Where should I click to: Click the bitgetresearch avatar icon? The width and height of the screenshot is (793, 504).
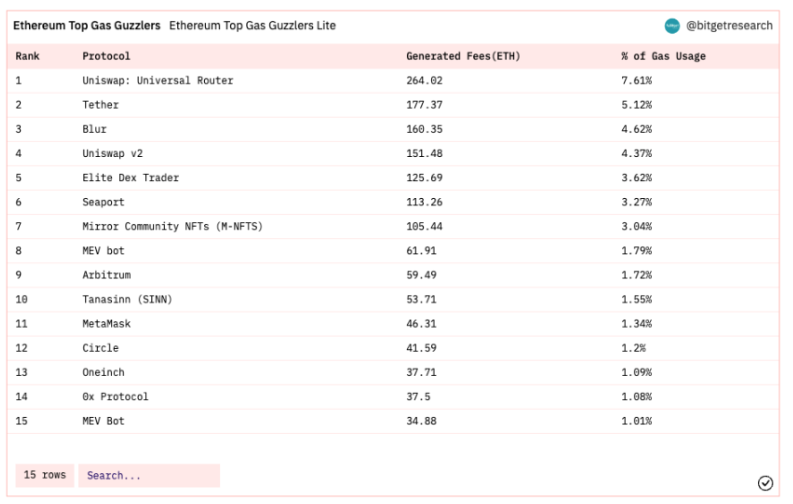click(x=672, y=26)
